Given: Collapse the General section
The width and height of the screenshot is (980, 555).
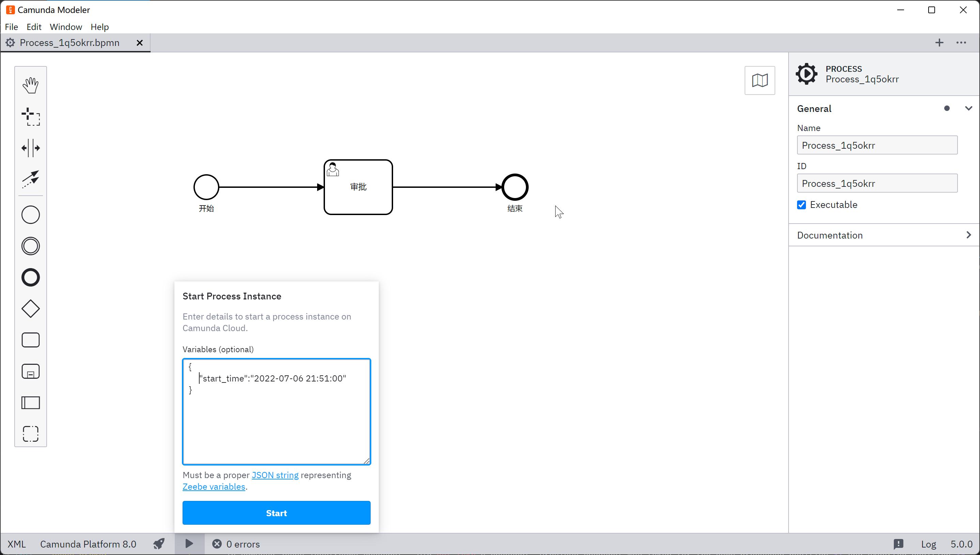Looking at the screenshot, I should pos(968,109).
